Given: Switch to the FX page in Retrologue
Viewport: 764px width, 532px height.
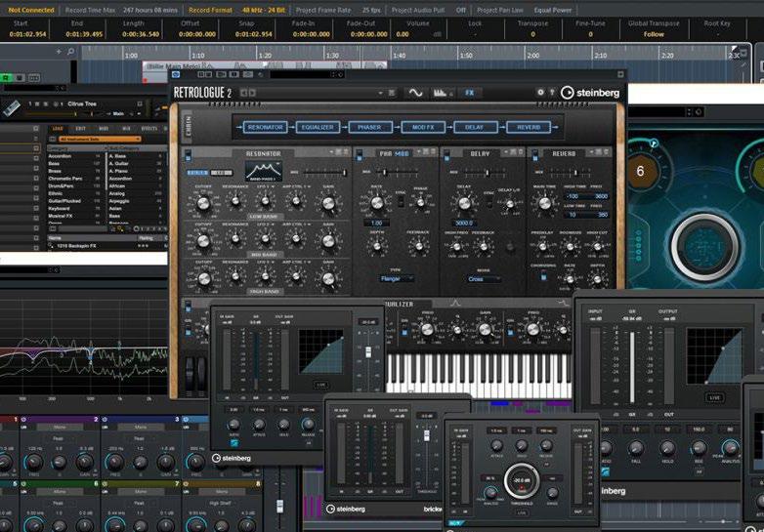Looking at the screenshot, I should point(469,93).
